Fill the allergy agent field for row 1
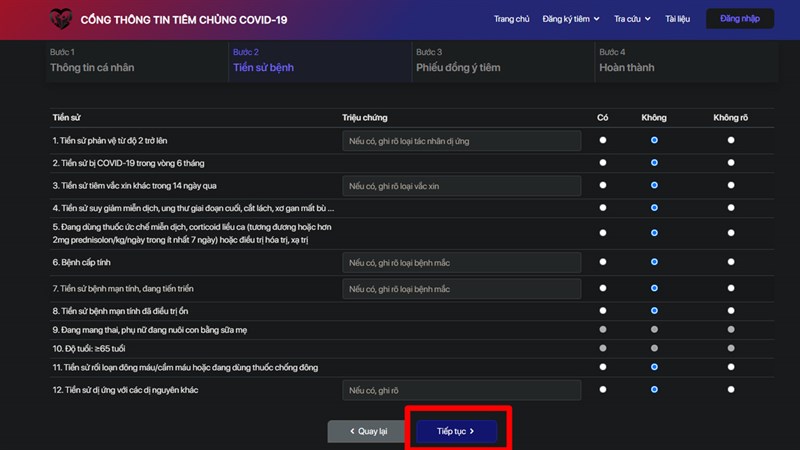This screenshot has width=800, height=450. tap(462, 141)
